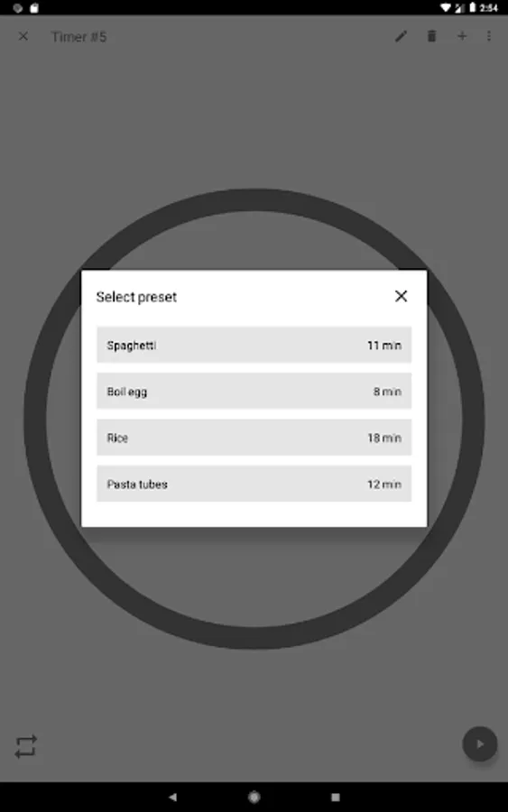Click the pencil edit icon

(x=401, y=36)
